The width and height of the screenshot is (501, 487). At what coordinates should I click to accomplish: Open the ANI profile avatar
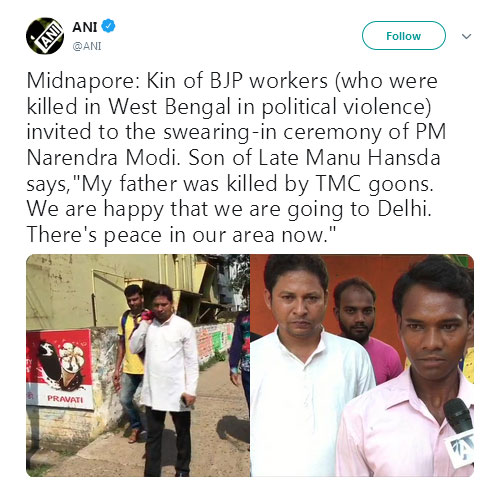(x=45, y=36)
